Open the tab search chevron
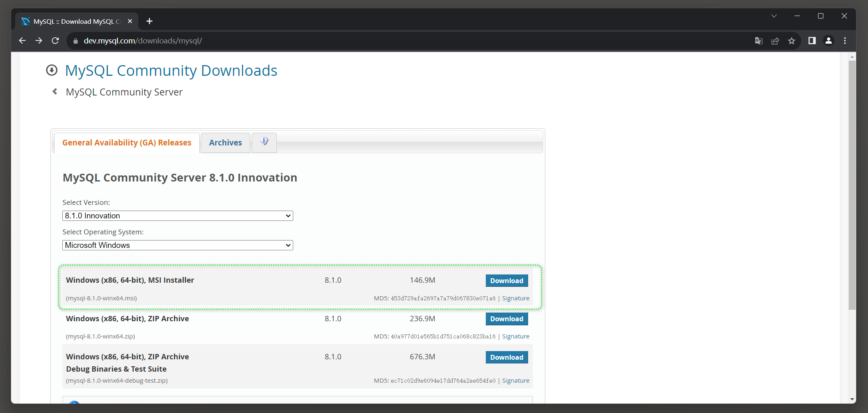The width and height of the screenshot is (868, 413). pyautogui.click(x=774, y=16)
